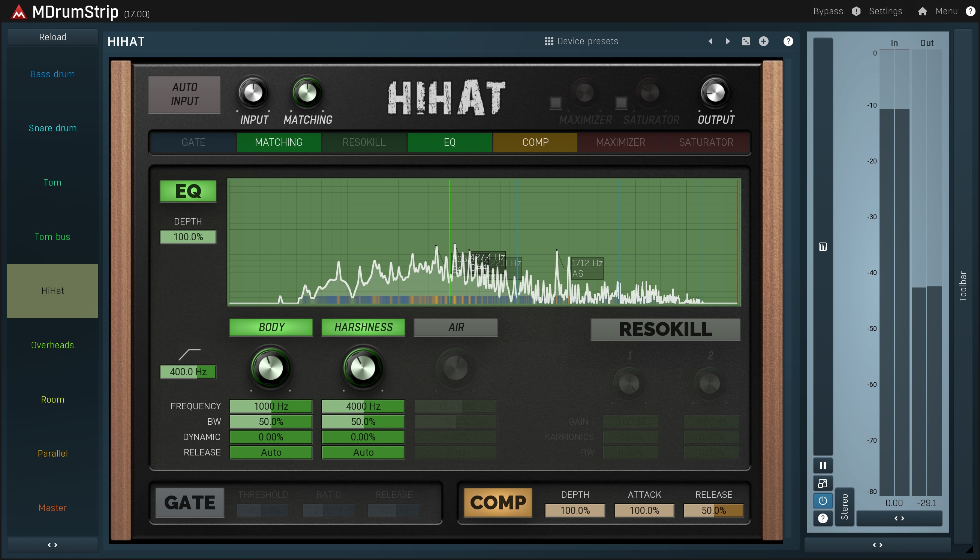Click the Reload button
This screenshot has width=980, height=560.
[53, 37]
